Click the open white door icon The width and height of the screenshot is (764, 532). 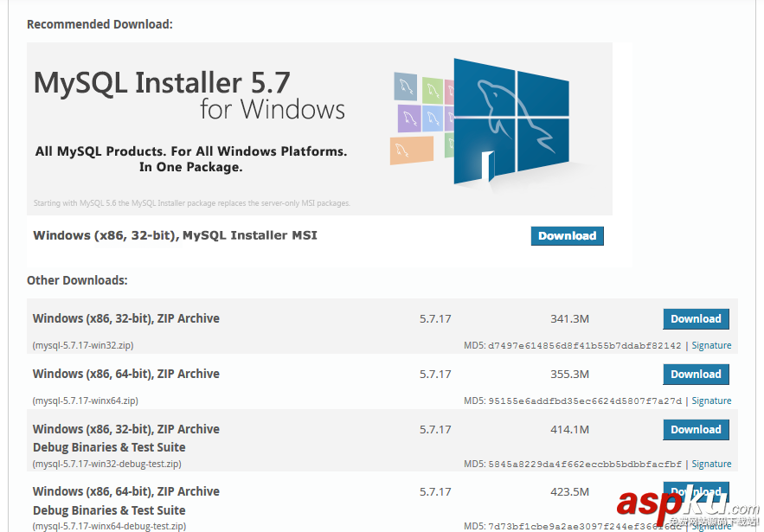tap(489, 165)
